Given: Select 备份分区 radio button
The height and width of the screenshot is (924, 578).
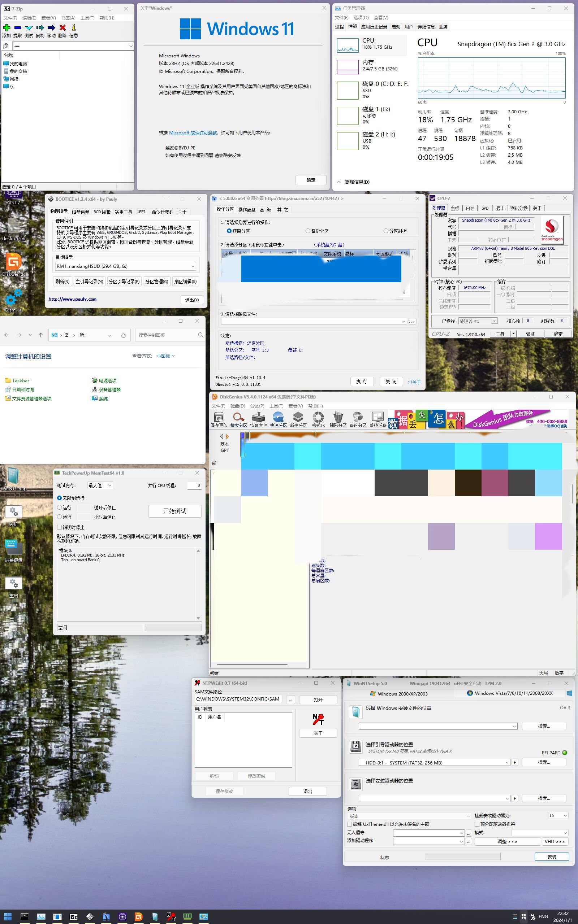Looking at the screenshot, I should pyautogui.click(x=308, y=231).
